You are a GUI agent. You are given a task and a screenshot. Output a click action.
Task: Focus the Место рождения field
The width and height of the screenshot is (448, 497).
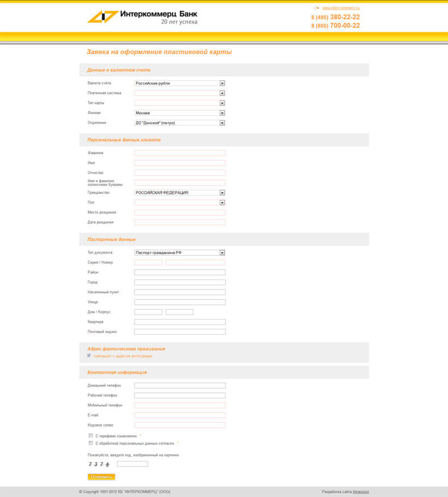click(180, 212)
